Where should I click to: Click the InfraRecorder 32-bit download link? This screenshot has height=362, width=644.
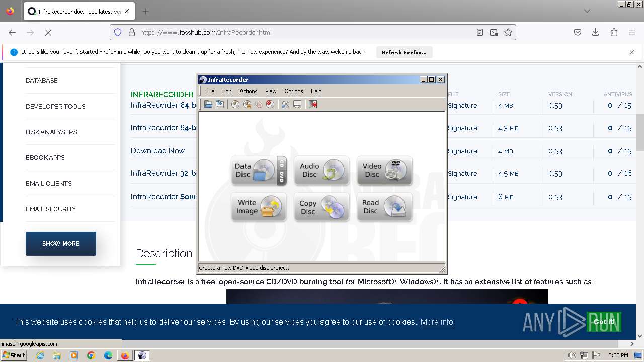(164, 173)
